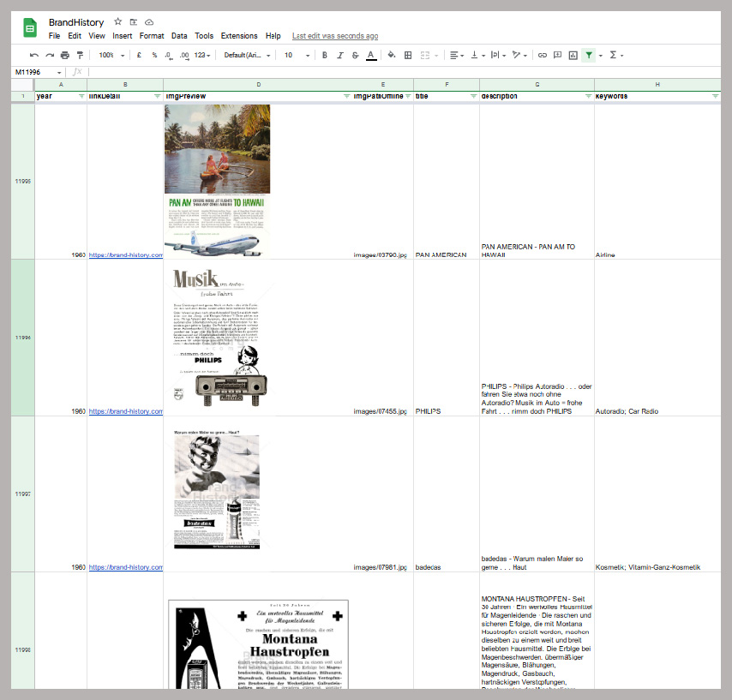Toggle bold formatting
Viewport: 732px width, 700px height.
[324, 55]
